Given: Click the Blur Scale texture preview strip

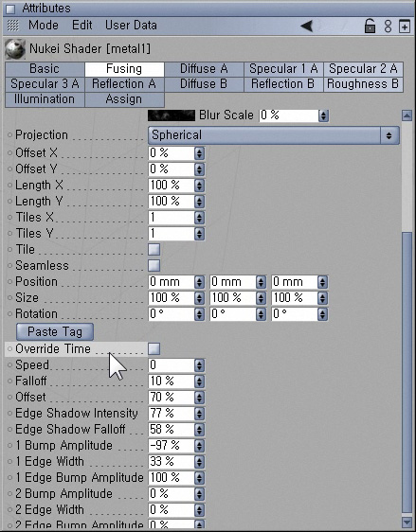Looking at the screenshot, I should [x=172, y=115].
